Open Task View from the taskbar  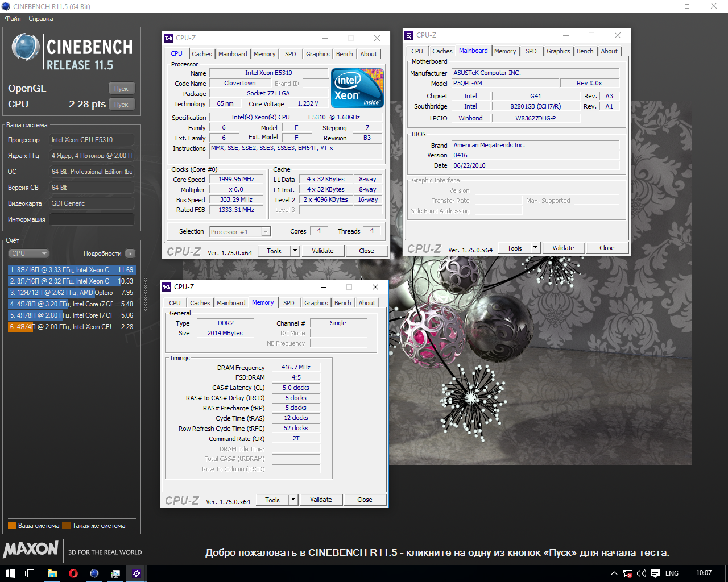pos(31,573)
